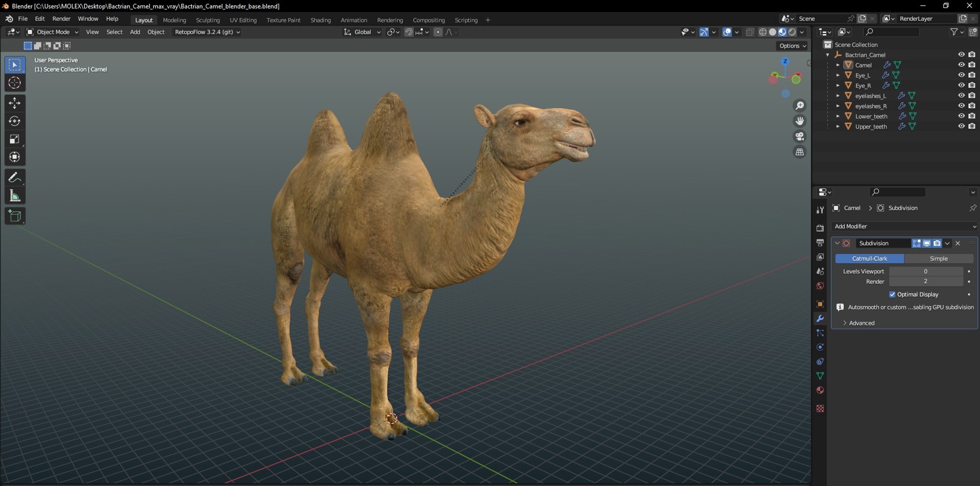
Task: Open the Tool properties tab
Action: coord(820,210)
